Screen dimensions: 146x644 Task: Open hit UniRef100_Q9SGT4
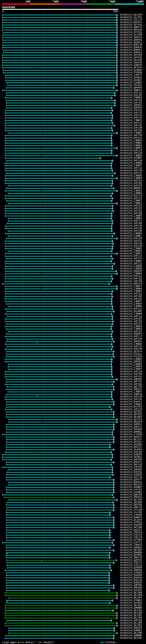[131, 37]
